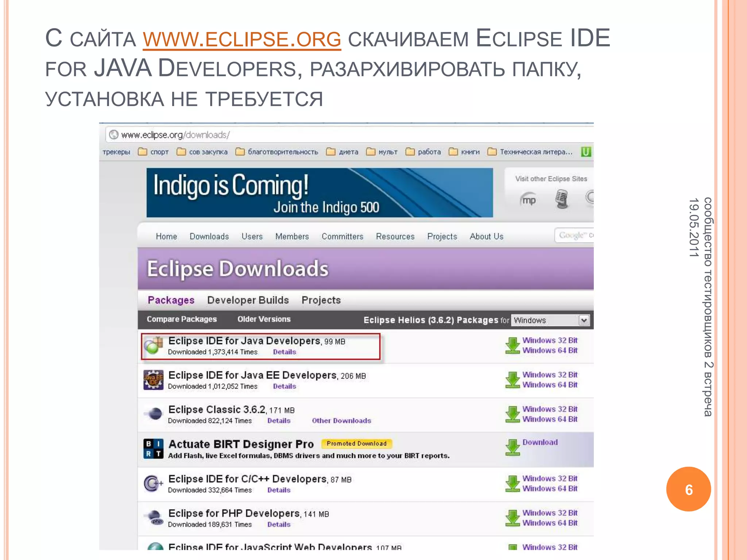Open Details for Eclipse IDE for Java Developers

click(285, 352)
